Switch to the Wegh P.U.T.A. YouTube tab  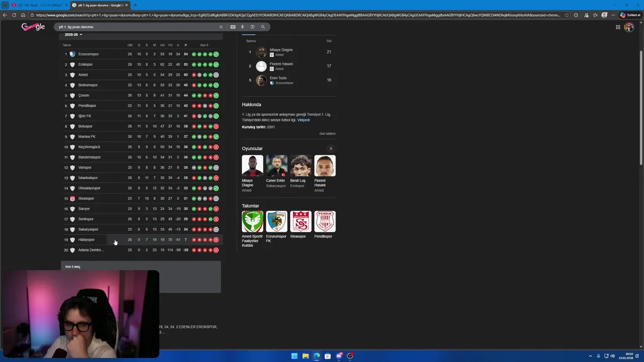pyautogui.click(x=39, y=5)
